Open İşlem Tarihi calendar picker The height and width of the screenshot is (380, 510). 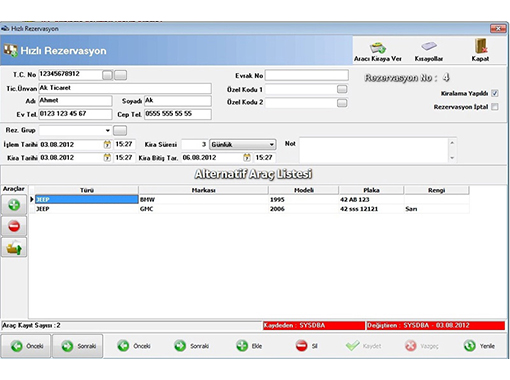[x=107, y=145]
